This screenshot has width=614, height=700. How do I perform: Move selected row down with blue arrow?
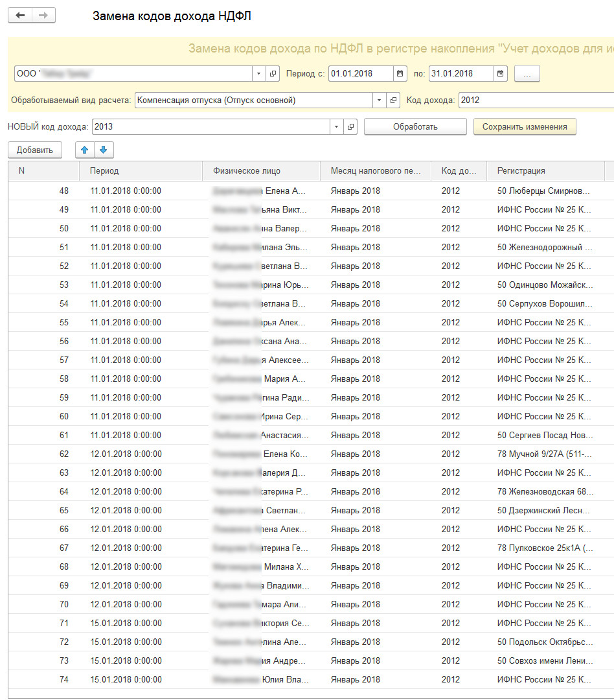click(x=104, y=150)
